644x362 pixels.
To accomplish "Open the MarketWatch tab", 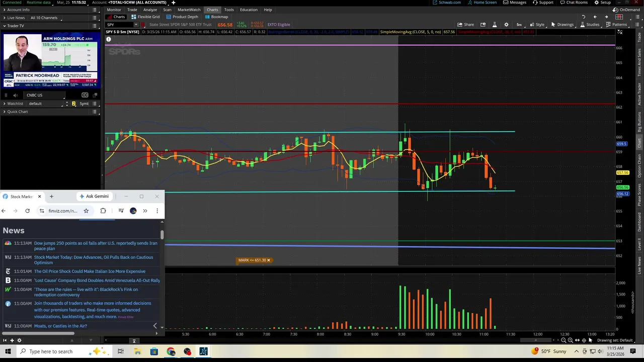I will [189, 10].
